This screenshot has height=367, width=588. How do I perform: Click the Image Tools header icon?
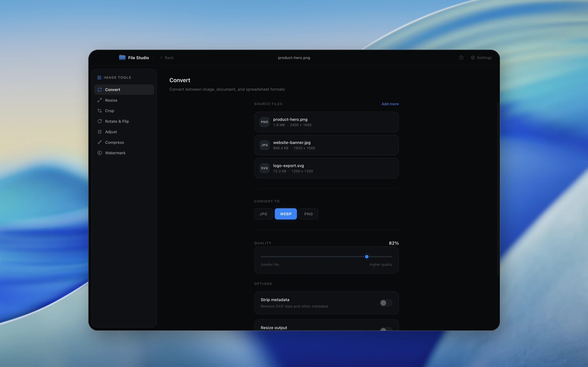(99, 77)
